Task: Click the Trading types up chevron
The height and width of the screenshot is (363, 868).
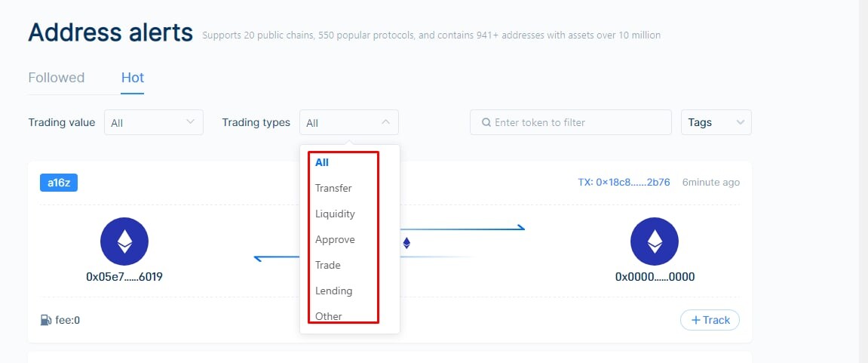Action: (386, 122)
